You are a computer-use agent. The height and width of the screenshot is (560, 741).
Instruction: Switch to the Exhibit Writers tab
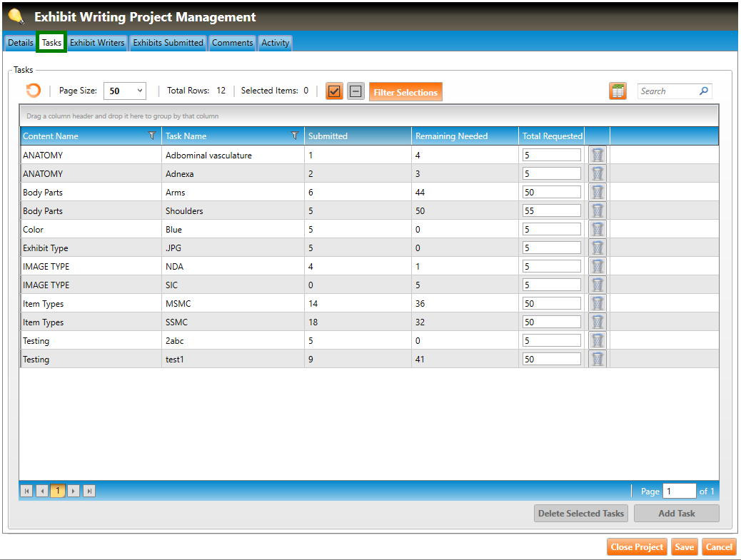97,43
